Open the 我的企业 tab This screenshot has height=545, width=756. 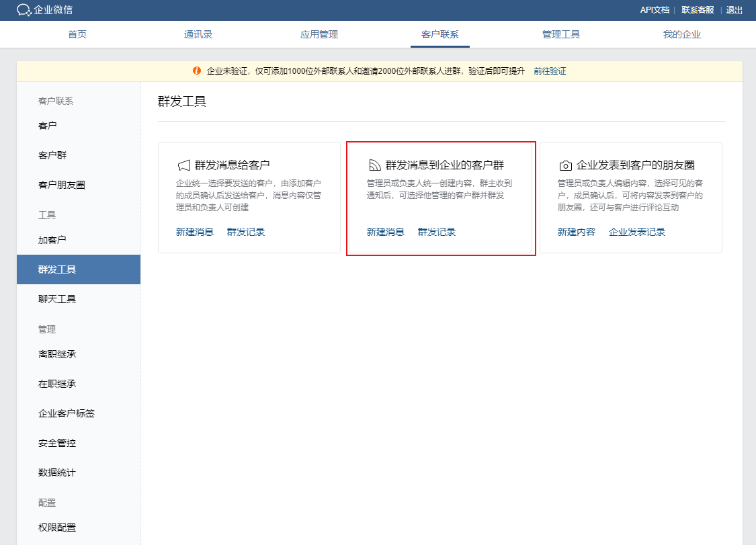pyautogui.click(x=681, y=34)
